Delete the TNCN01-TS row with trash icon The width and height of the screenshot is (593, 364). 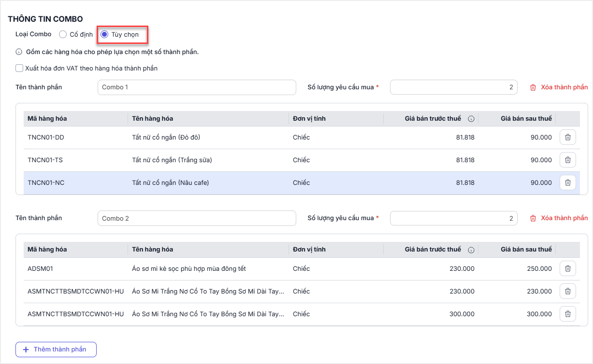coord(567,160)
